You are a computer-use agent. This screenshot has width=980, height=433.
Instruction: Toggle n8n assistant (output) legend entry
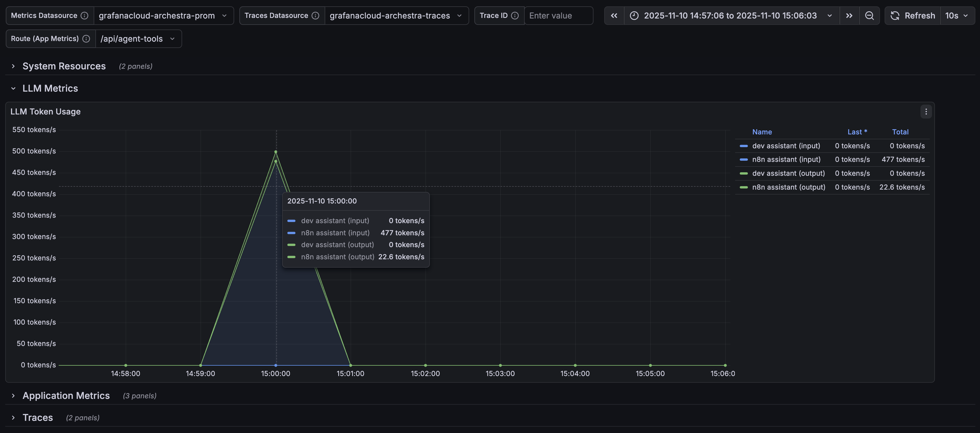point(789,187)
